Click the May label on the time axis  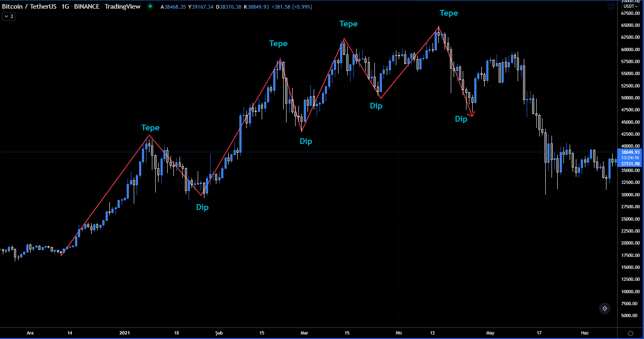[x=490, y=333]
